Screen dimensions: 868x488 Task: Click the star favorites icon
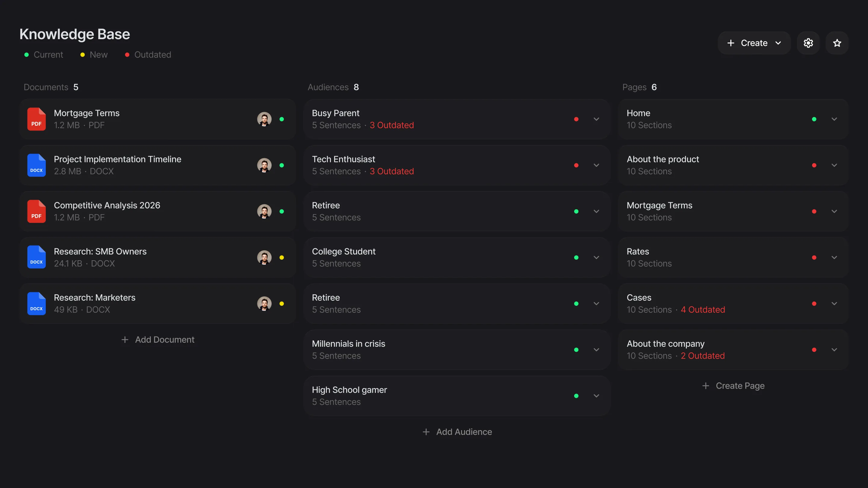point(837,43)
